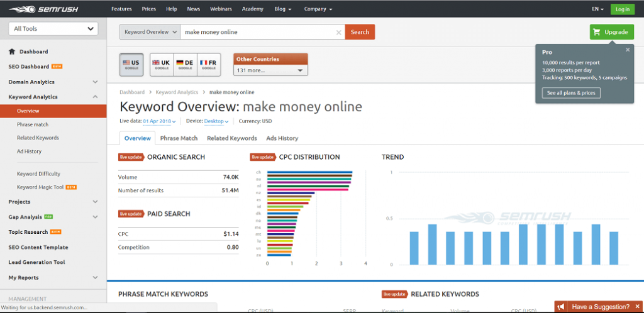
Task: Open News in the top menu
Action: click(194, 9)
